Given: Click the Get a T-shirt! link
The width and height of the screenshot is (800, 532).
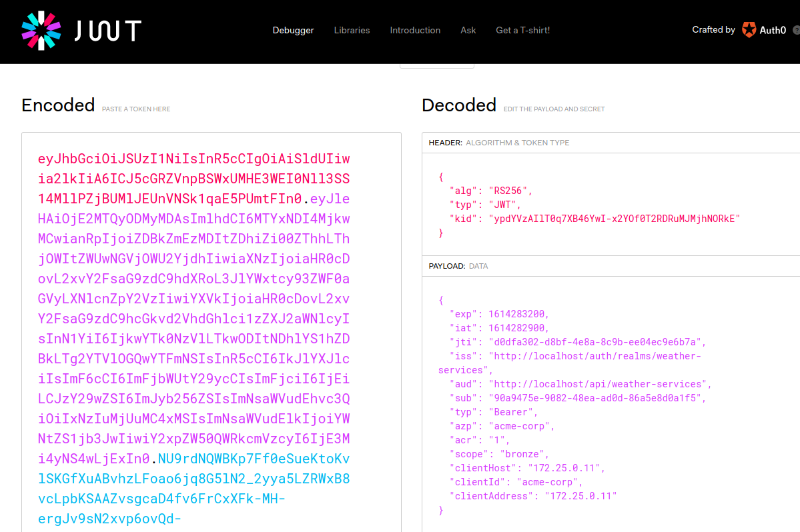Looking at the screenshot, I should click(522, 31).
